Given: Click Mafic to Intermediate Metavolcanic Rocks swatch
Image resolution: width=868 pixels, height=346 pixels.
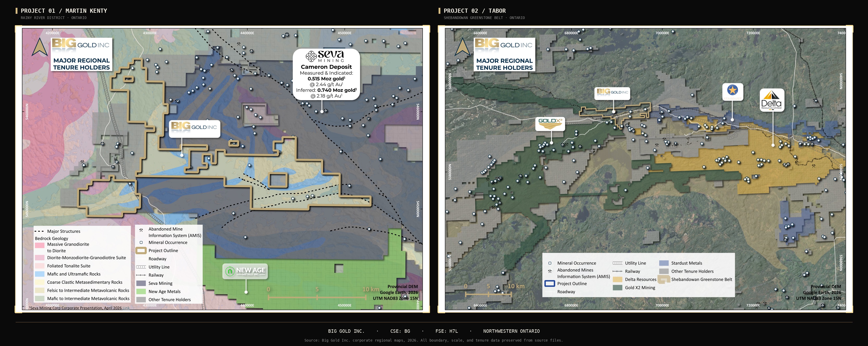Looking at the screenshot, I should click(39, 299).
